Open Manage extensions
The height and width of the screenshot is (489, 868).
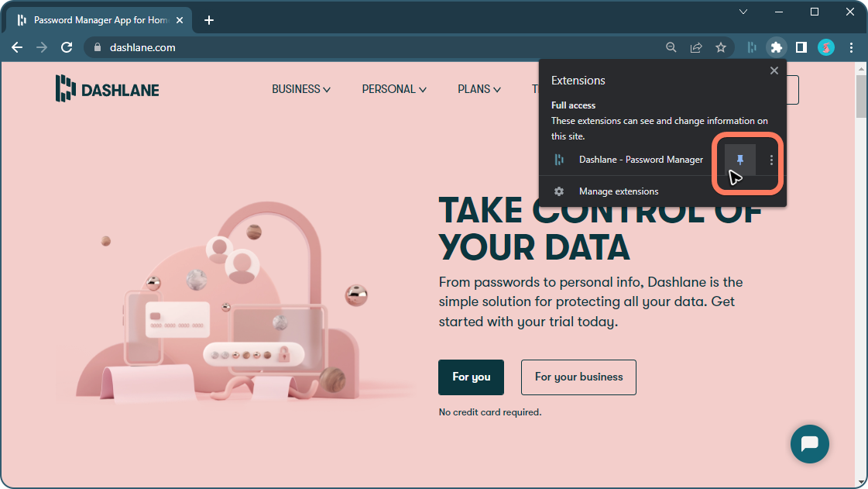[619, 191]
